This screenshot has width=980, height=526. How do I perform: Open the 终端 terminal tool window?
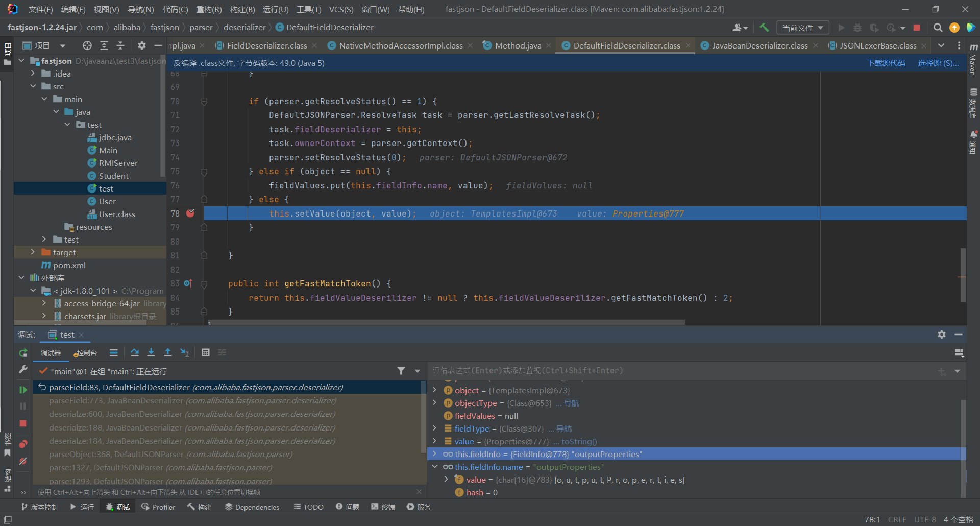coord(383,507)
